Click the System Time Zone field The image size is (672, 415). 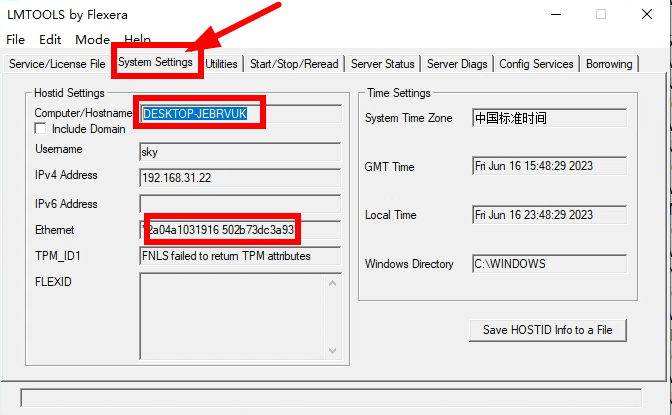click(549, 118)
